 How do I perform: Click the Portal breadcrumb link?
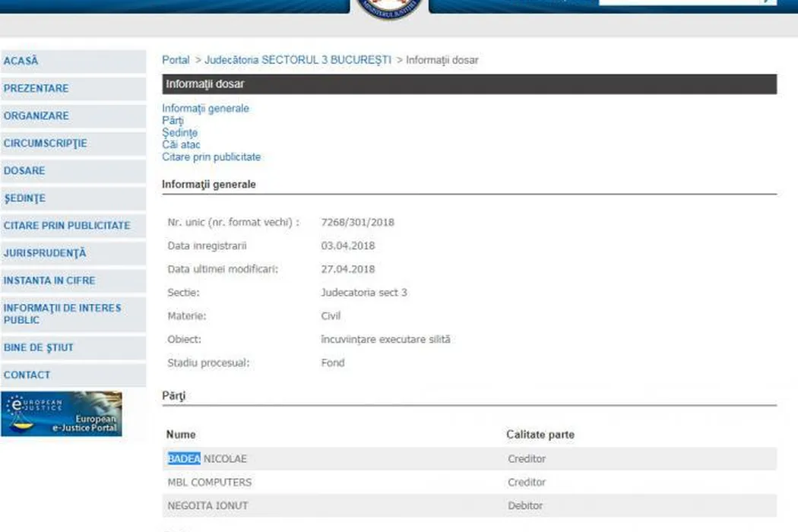[x=176, y=60]
